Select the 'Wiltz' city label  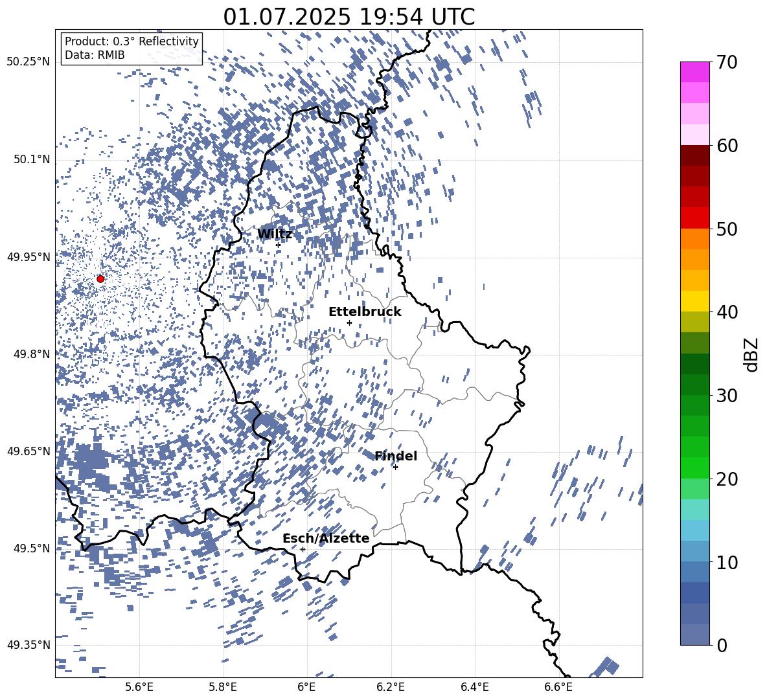(275, 234)
